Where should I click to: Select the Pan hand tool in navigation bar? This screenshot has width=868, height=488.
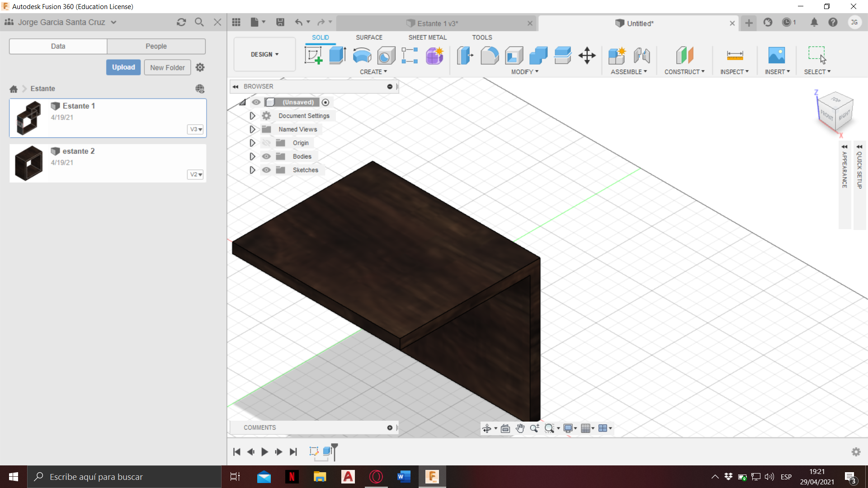click(520, 428)
